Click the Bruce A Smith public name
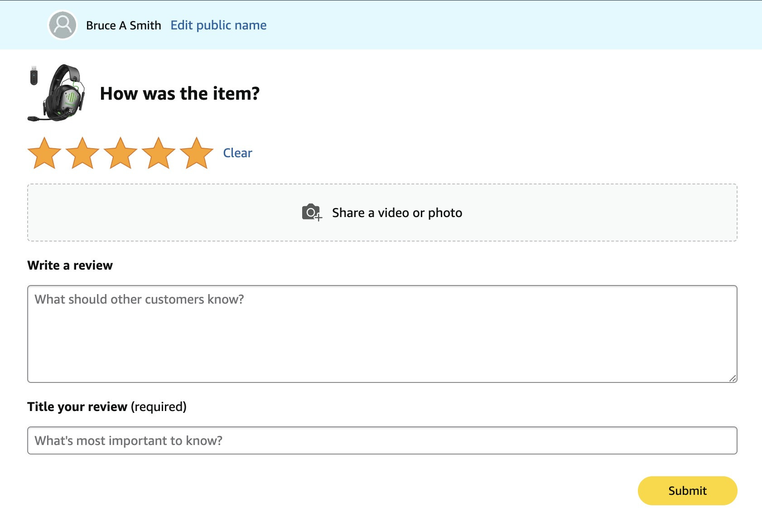The height and width of the screenshot is (532, 762). tap(124, 25)
